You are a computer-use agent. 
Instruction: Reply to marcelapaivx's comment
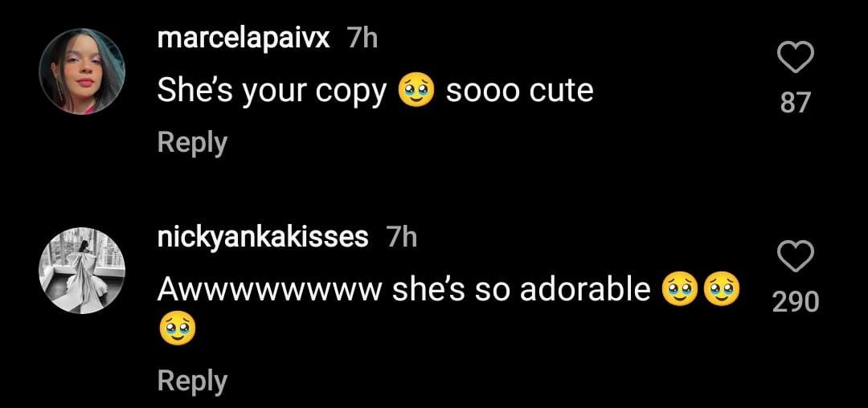coord(192,142)
